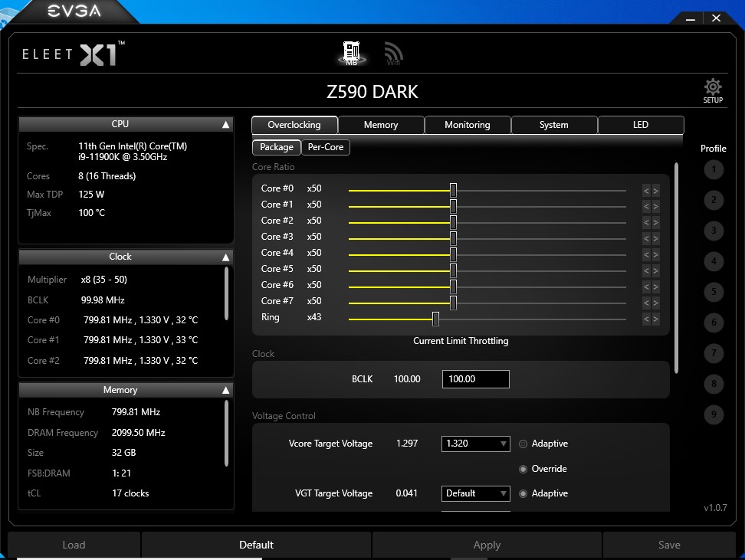Collapse the CPU info panel
The width and height of the screenshot is (745, 560).
[x=225, y=124]
